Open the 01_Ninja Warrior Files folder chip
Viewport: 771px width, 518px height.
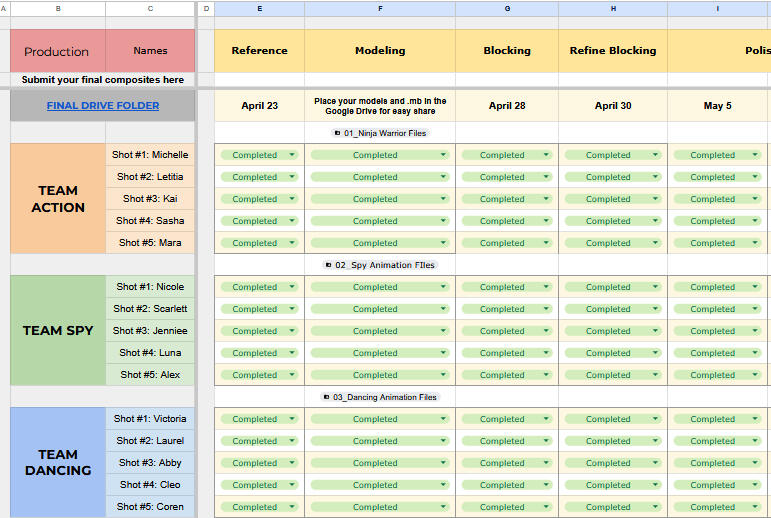pos(379,133)
